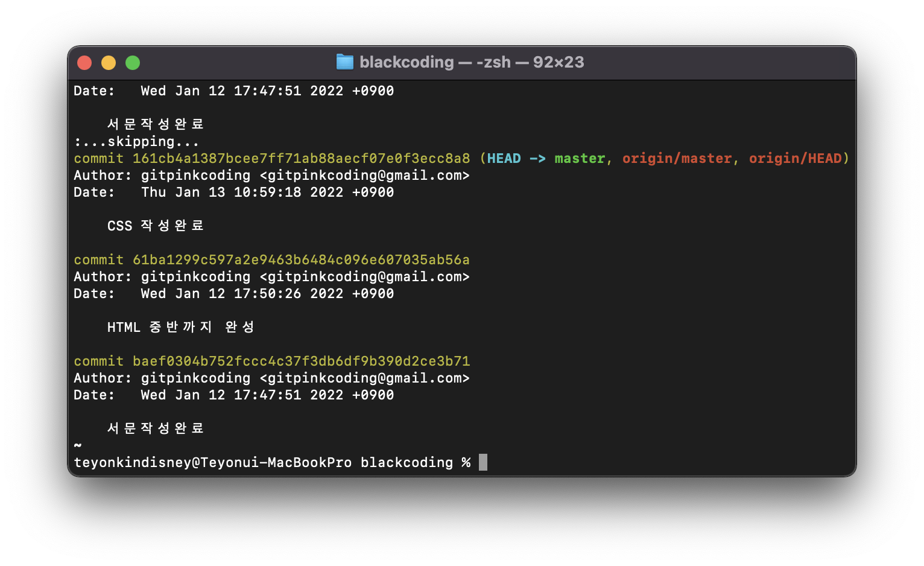Click commit hash 61ba1299c597a2e9463b6484c096e607035ab56a
The image size is (924, 566).
(301, 259)
